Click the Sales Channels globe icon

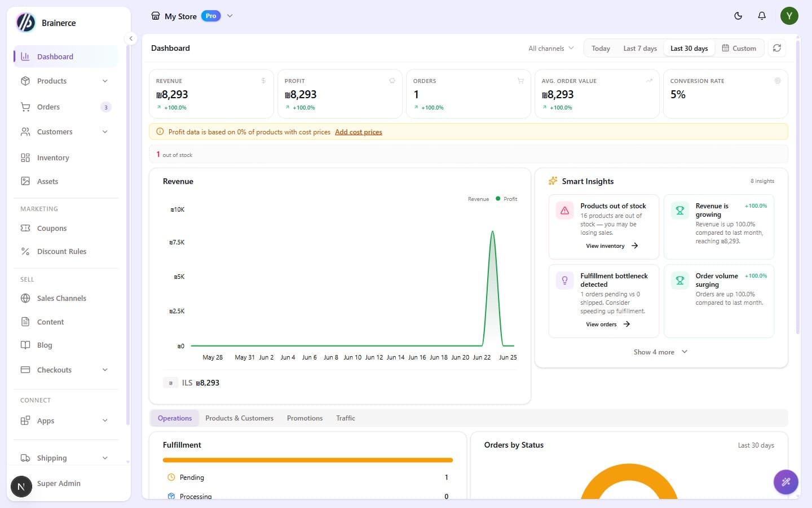[25, 298]
